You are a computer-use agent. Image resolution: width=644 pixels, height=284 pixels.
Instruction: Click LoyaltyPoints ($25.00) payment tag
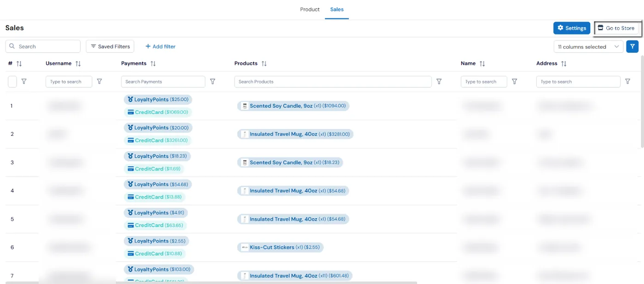[x=158, y=99]
